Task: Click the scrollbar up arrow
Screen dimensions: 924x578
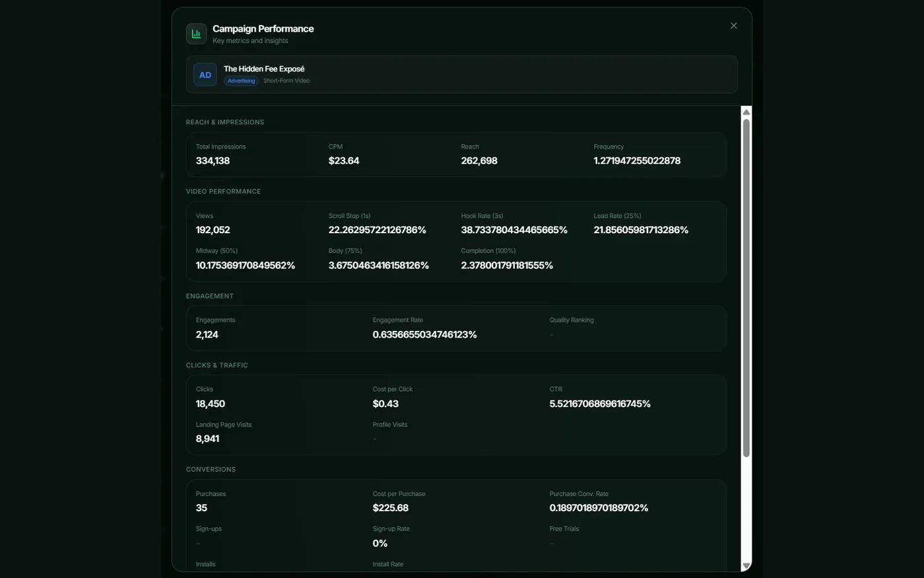Action: pos(746,112)
